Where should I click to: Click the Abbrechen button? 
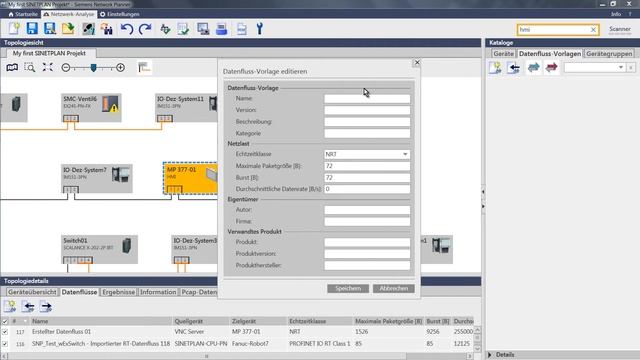(393, 288)
